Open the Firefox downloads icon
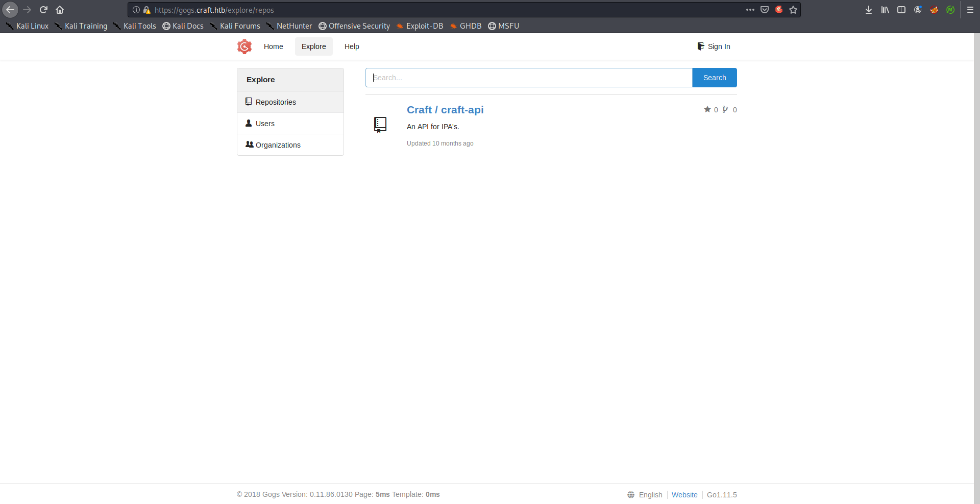 tap(868, 10)
